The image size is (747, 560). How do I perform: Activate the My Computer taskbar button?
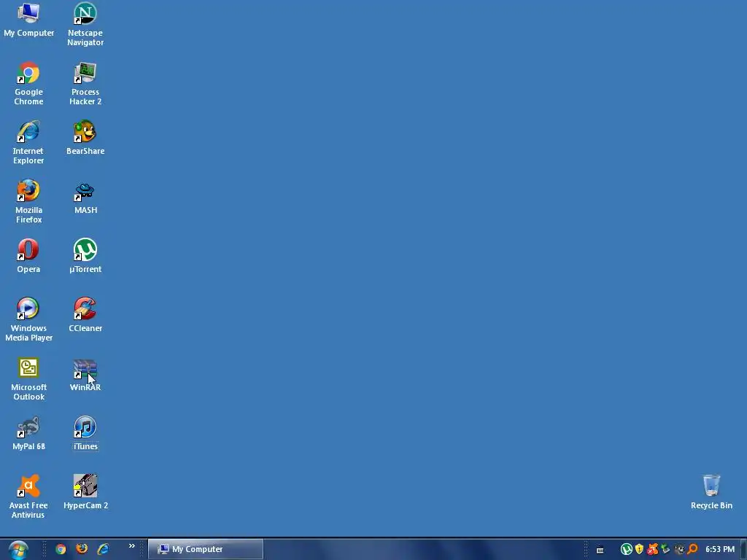pyautogui.click(x=205, y=549)
